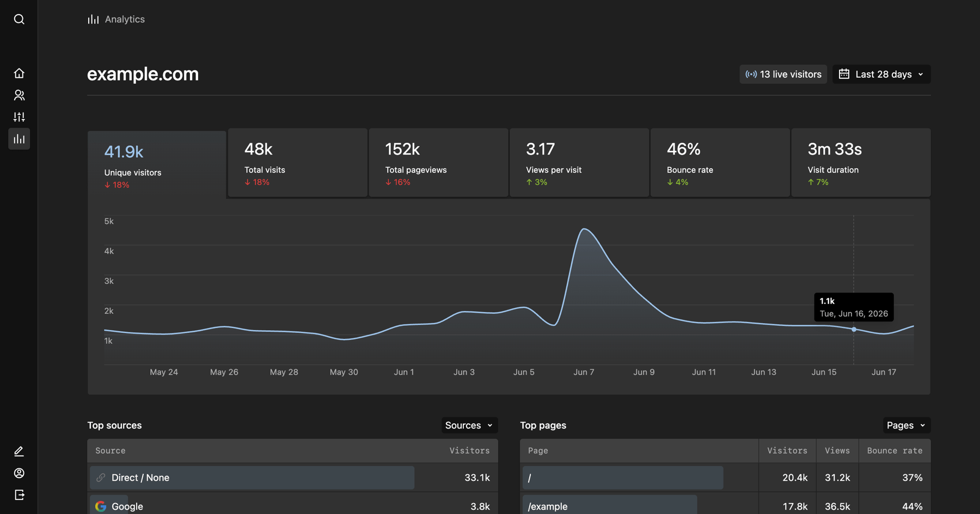The height and width of the screenshot is (514, 980).
Task: Expand the Sources dropdown
Action: [x=469, y=425]
